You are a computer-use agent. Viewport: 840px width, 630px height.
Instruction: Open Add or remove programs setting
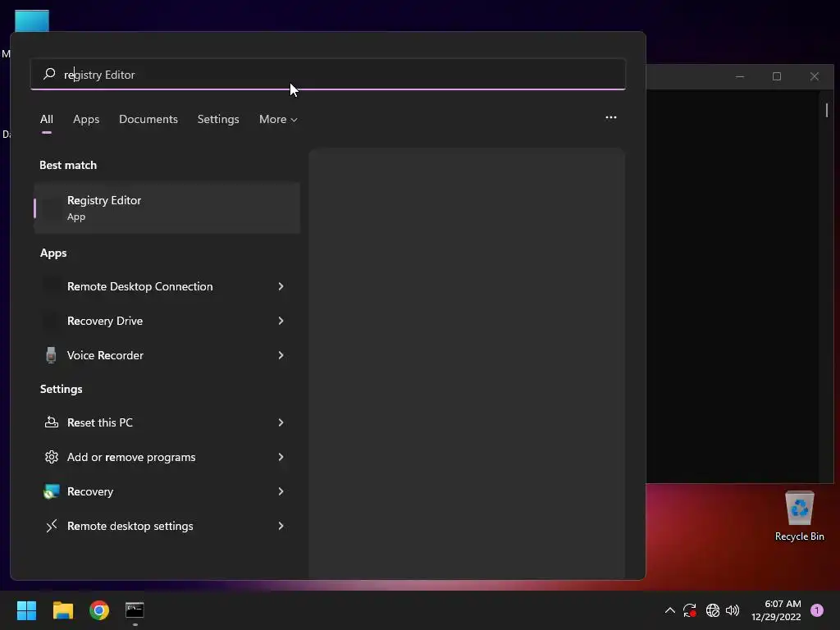[x=131, y=457]
